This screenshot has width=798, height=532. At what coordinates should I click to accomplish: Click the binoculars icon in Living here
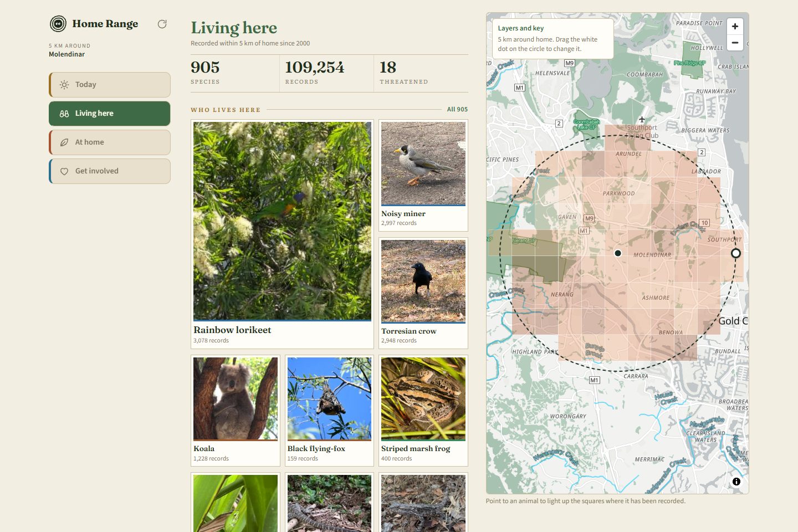[64, 114]
